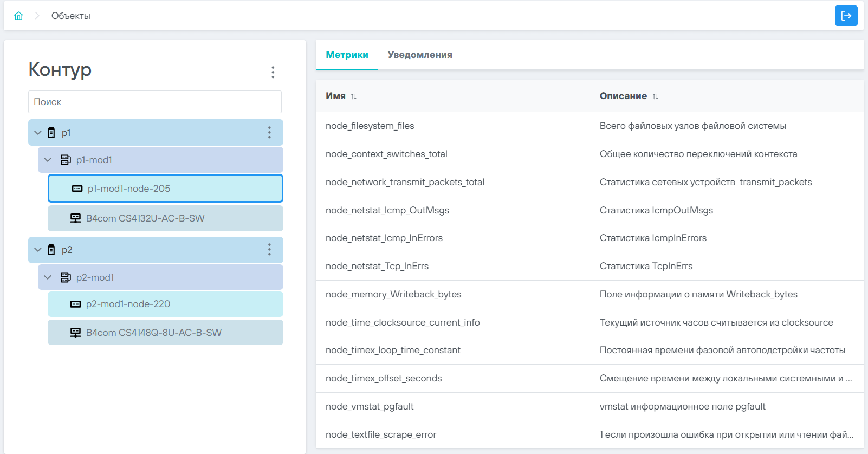Image resolution: width=868 pixels, height=454 pixels.
Task: Click the logout button at top right
Action: point(846,16)
